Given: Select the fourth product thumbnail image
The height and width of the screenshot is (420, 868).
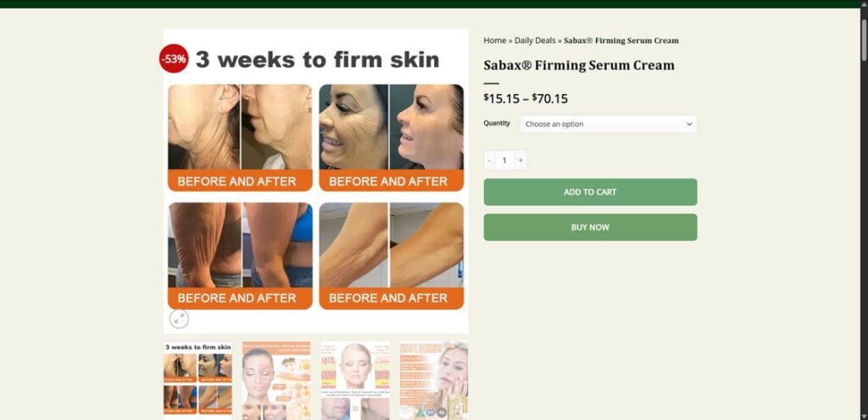Looking at the screenshot, I should [x=433, y=380].
